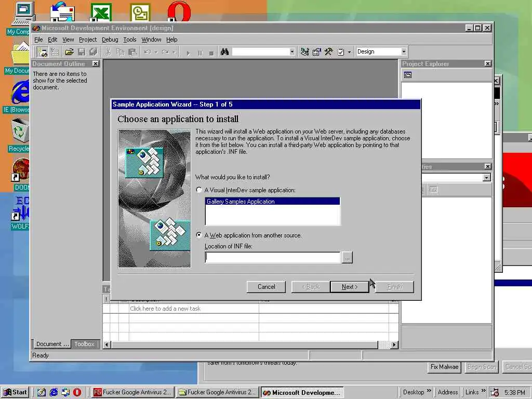Expand the Links toolbar chevron in taskbar
532x399 pixels.
(x=484, y=391)
